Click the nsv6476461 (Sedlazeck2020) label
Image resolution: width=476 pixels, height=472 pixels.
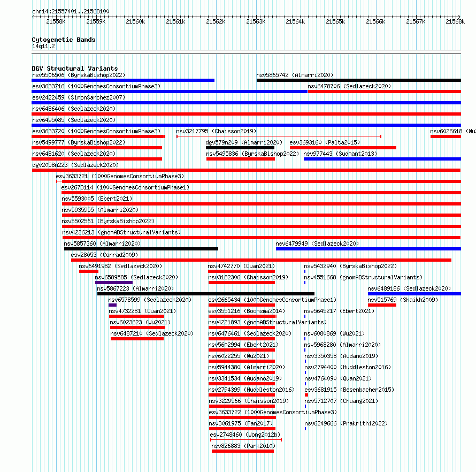pyautogui.click(x=250, y=333)
